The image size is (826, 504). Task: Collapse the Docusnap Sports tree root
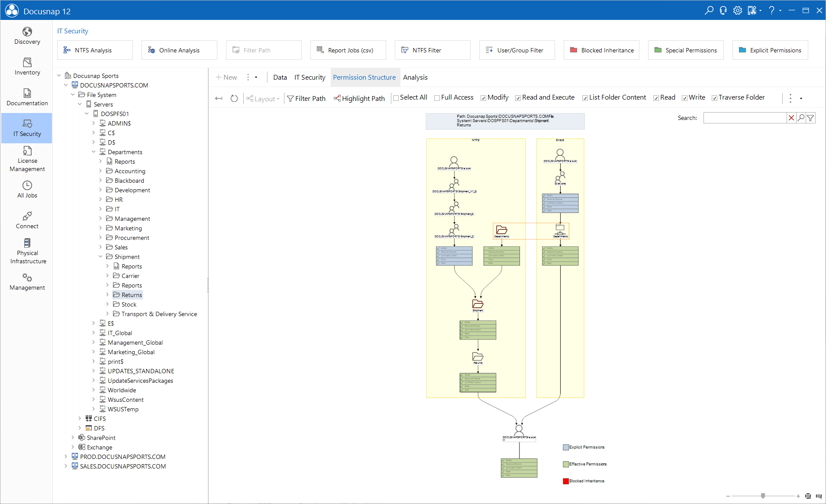click(x=59, y=75)
